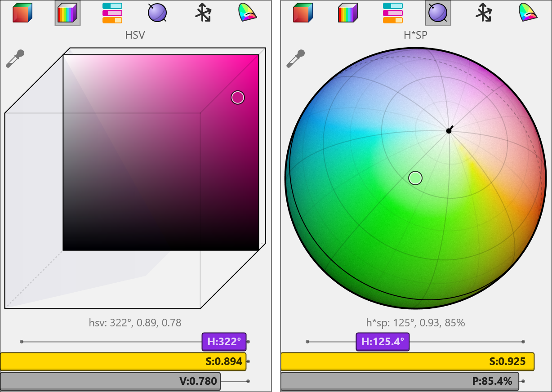
Task: Click the H:125.4° hue slider handle
Action: point(383,342)
